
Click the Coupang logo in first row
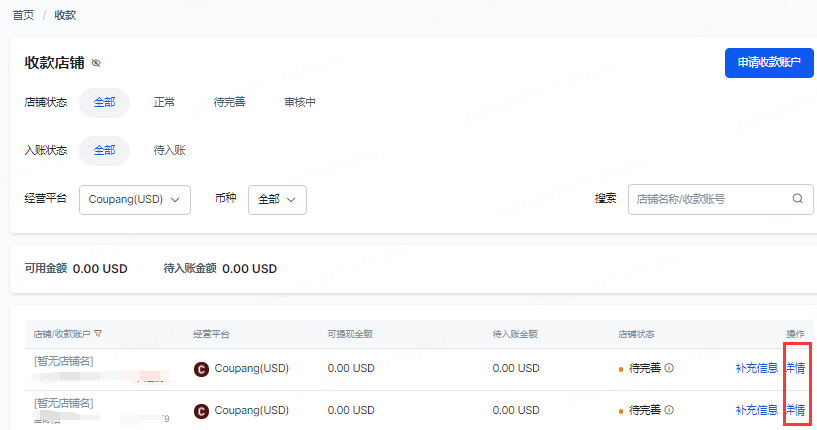tap(201, 369)
